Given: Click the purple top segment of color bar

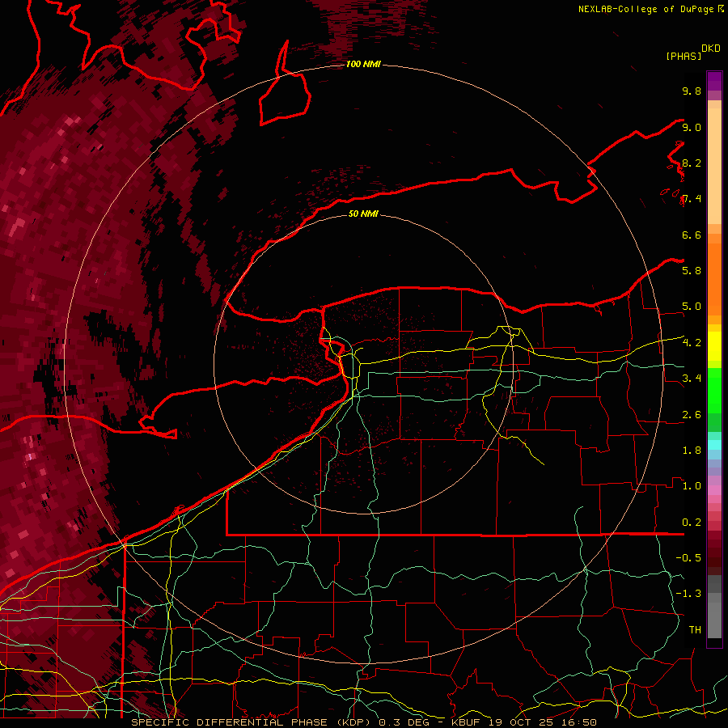Looking at the screenshot, I should click(x=714, y=81).
